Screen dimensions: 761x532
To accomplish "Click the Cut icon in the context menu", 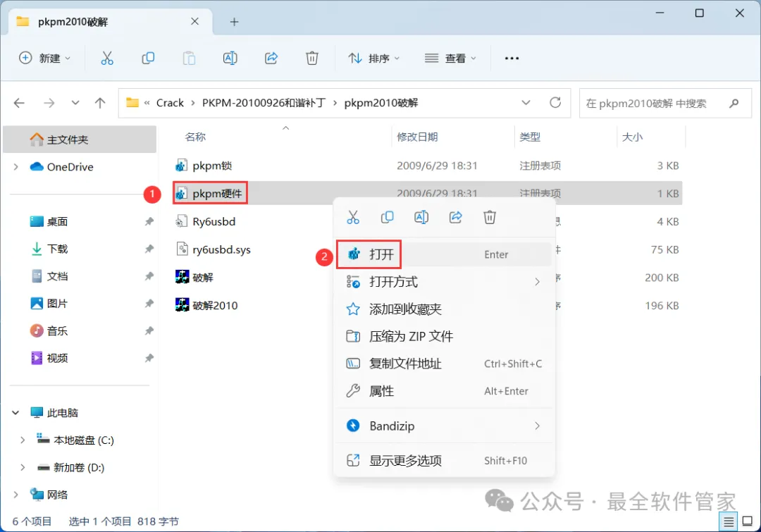I will point(353,218).
